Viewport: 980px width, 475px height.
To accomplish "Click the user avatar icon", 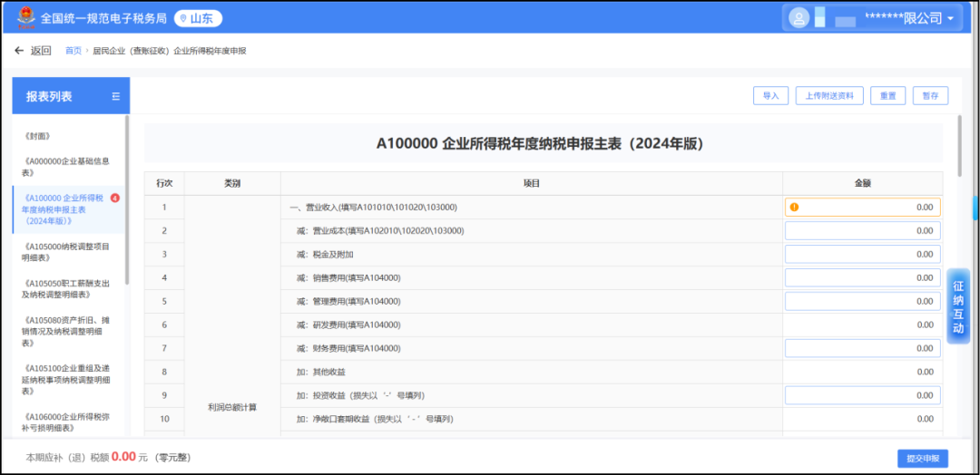I will (x=799, y=18).
